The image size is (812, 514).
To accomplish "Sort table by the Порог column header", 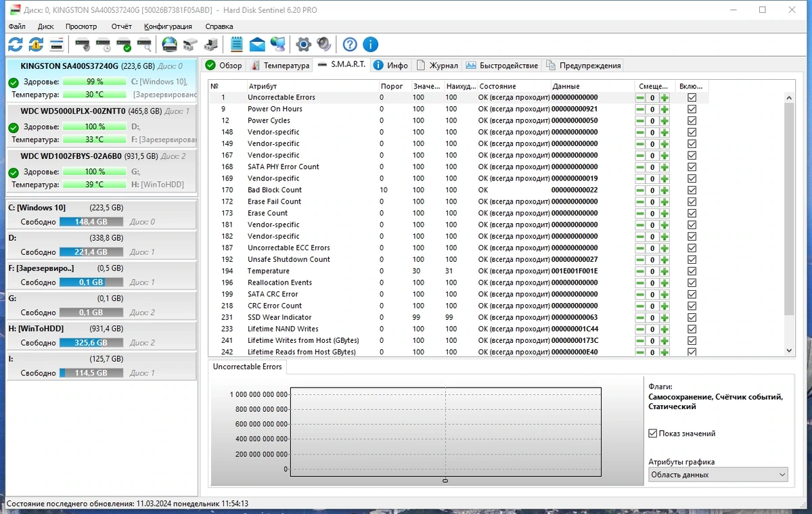I will 394,86.
